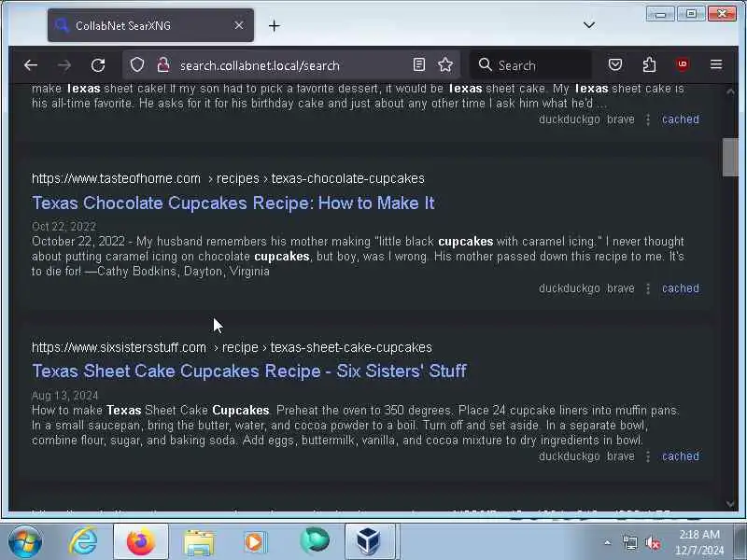Screen dimensions: 747x560
Task: Click the insecure connection padlock icon
Action: pos(163,64)
